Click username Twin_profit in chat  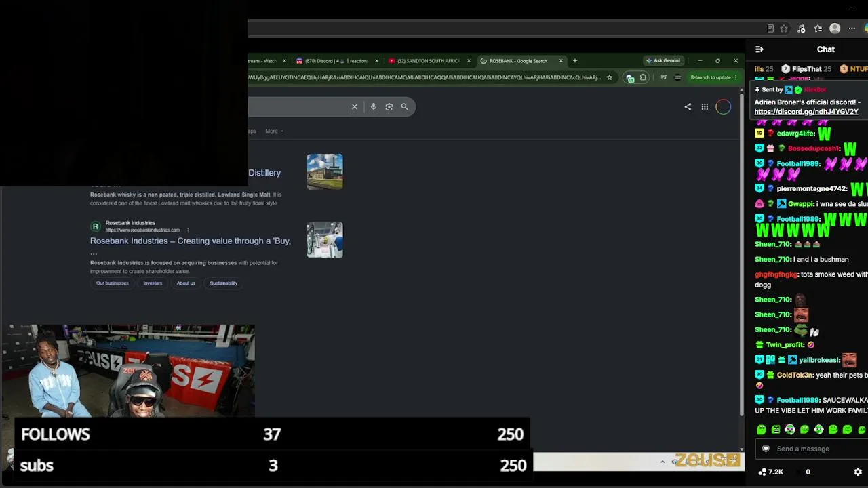785,345
